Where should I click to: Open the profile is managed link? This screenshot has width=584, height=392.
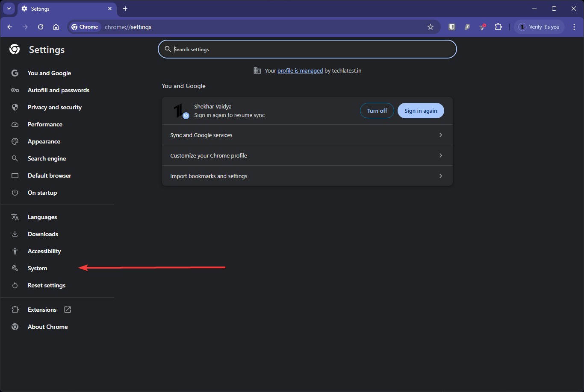point(300,70)
